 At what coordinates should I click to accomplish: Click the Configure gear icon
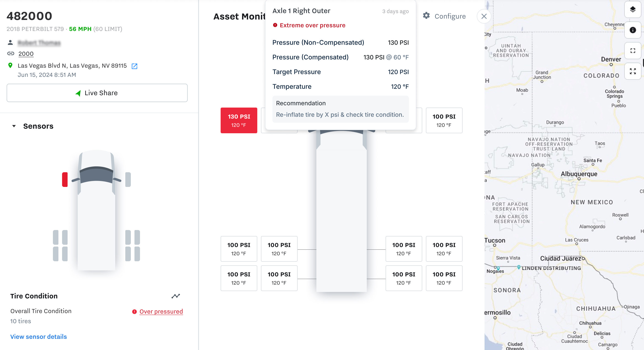pos(426,16)
